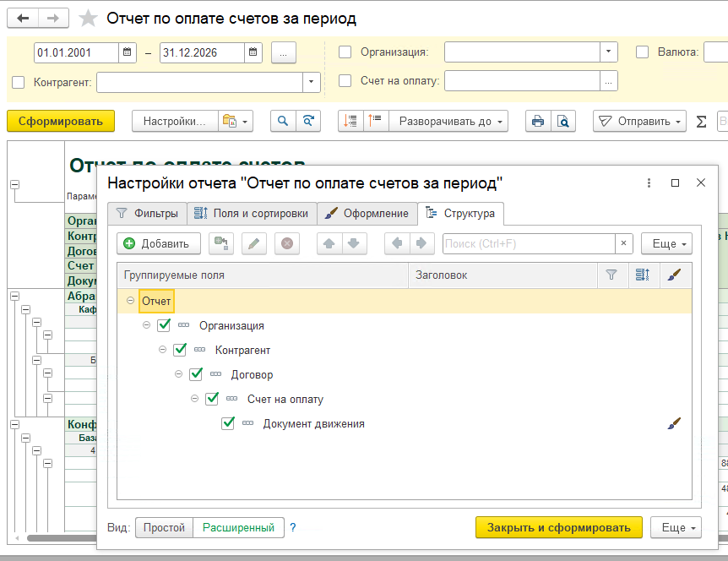The width and height of the screenshot is (728, 561).
Task: Uncheck the Счет на оплату grouping in the structure
Action: coord(212,399)
